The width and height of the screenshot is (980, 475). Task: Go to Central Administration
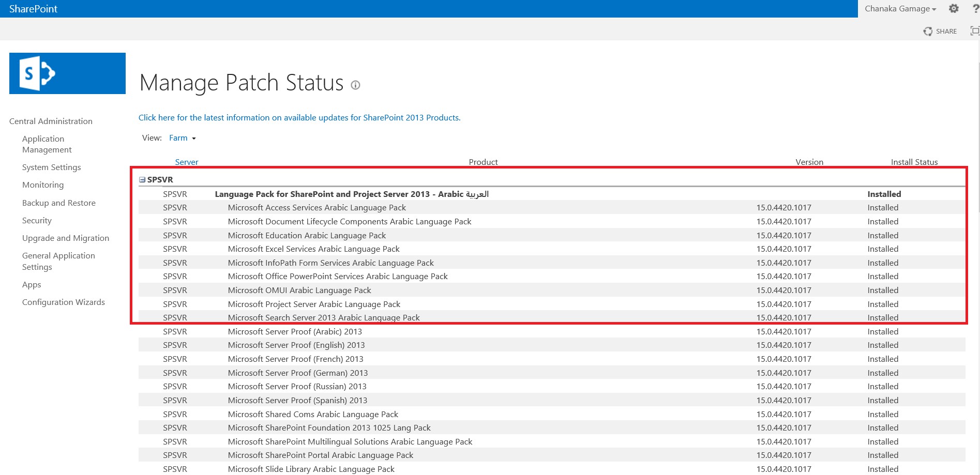(51, 121)
